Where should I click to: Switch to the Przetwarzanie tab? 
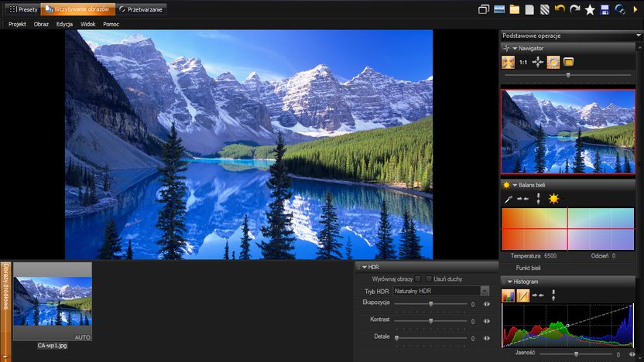(x=141, y=9)
